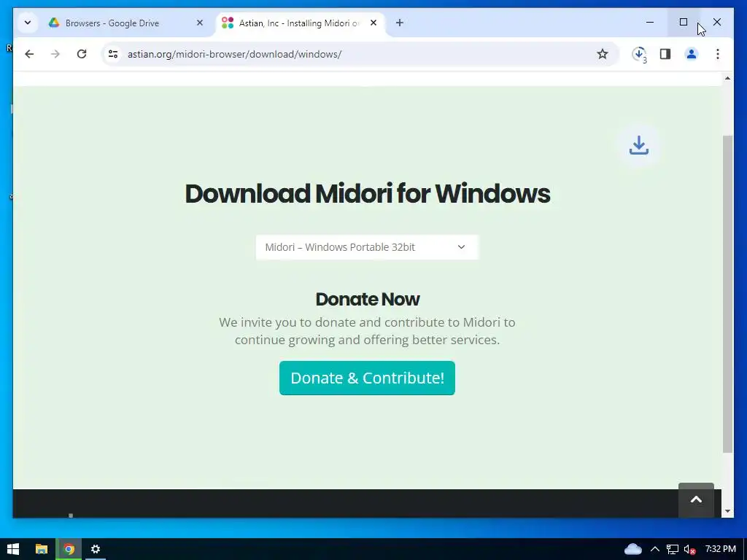Open Chrome profile menu
Image resolution: width=747 pixels, height=560 pixels.
(x=692, y=54)
